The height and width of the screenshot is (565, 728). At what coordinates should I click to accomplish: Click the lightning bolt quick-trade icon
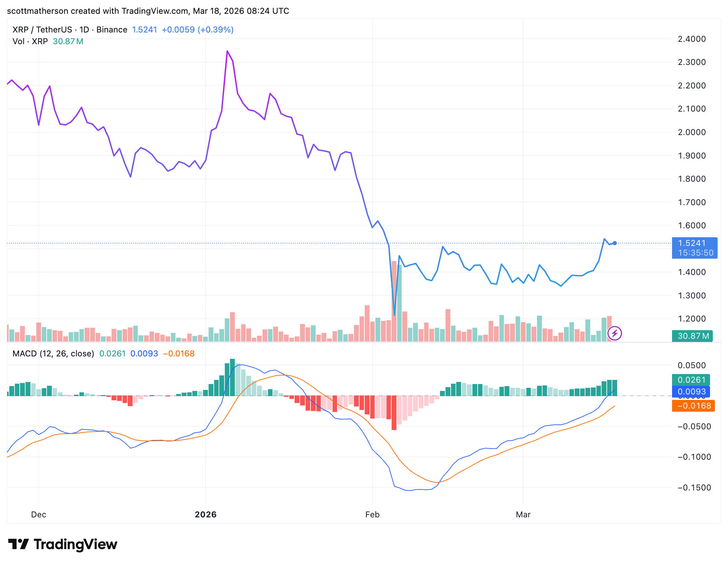coord(614,334)
